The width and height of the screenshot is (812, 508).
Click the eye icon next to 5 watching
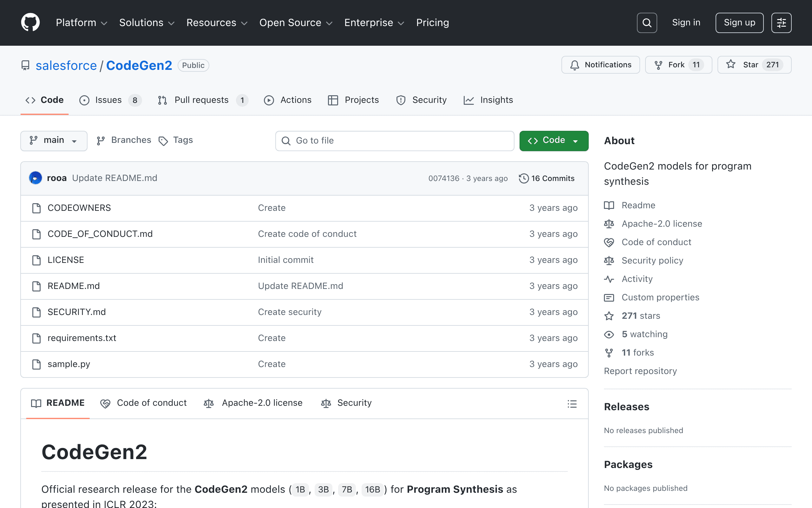(609, 334)
